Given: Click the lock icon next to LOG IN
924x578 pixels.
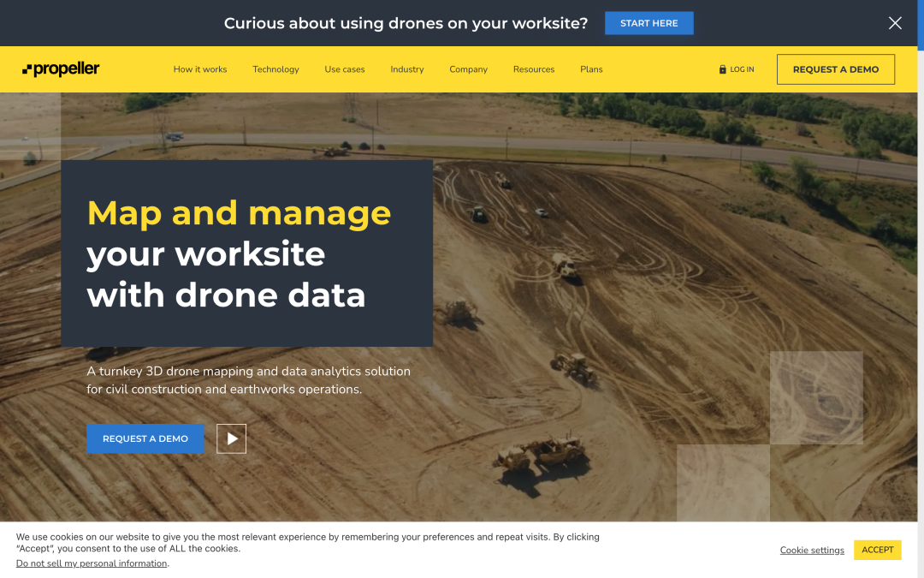Looking at the screenshot, I should tap(721, 69).
